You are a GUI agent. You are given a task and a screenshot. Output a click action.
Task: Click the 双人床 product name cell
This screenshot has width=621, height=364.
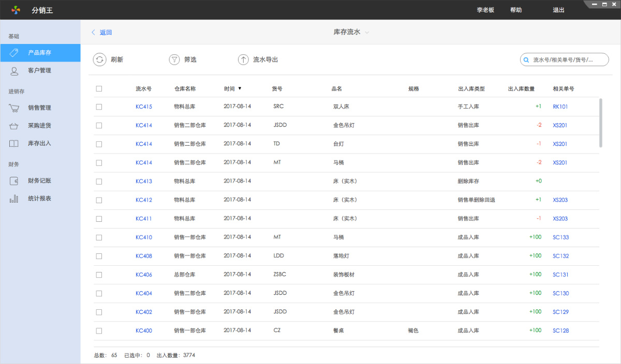341,107
